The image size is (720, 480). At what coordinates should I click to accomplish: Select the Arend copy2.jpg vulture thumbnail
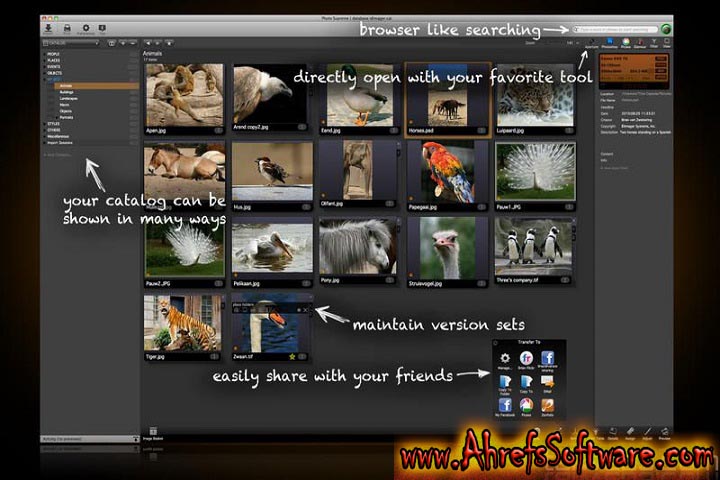pos(270,97)
